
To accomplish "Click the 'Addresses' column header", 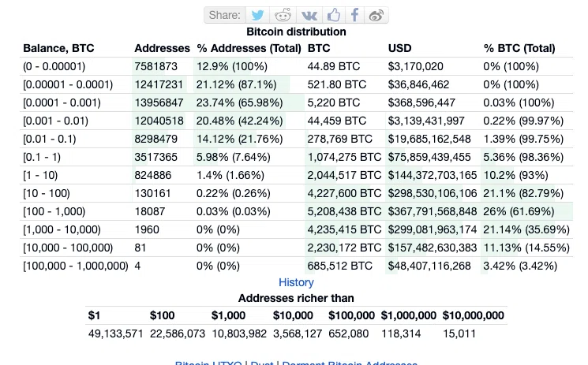I will click(162, 48).
